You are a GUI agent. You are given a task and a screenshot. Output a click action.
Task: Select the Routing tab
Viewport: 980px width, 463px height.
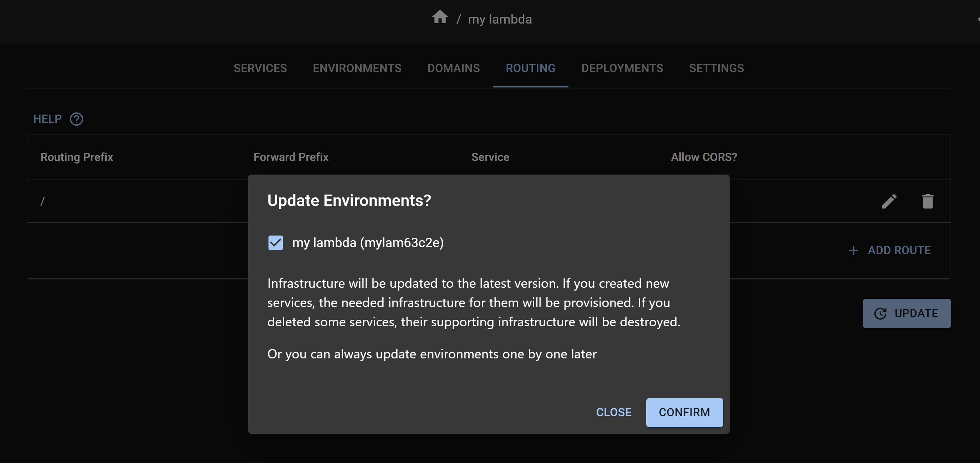(530, 68)
